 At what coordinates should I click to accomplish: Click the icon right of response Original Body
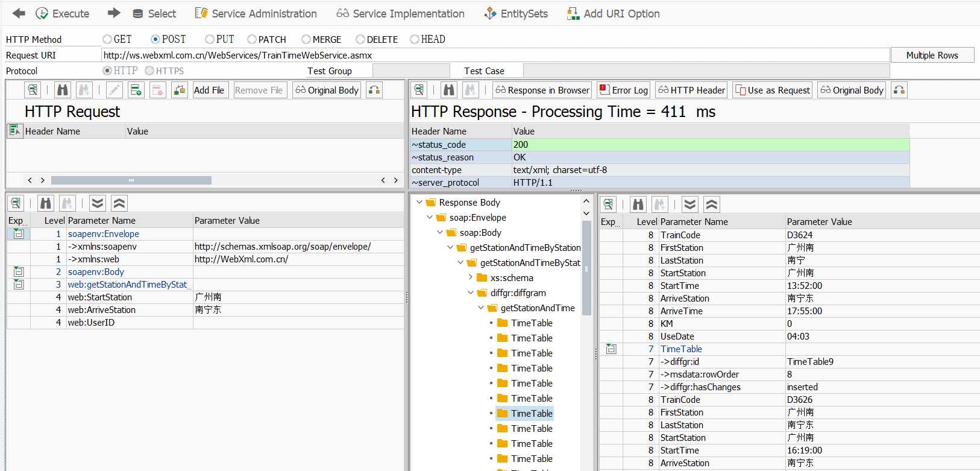coord(899,90)
